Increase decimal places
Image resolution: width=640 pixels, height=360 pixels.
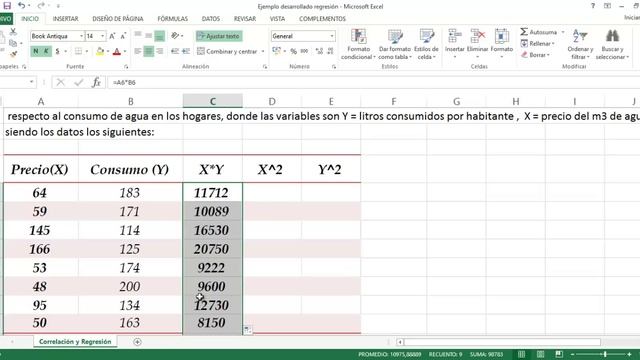[x=319, y=51]
